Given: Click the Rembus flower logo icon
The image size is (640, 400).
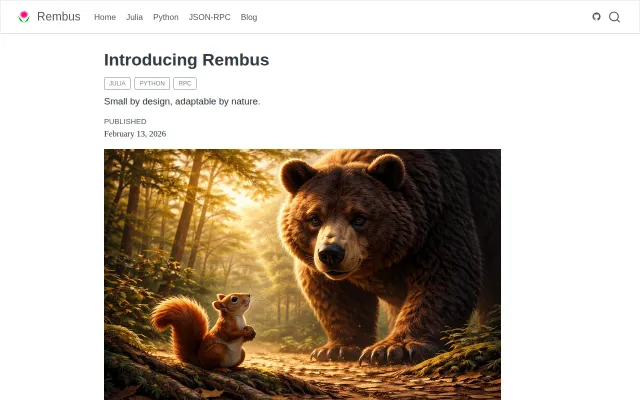Looking at the screenshot, I should [x=24, y=17].
